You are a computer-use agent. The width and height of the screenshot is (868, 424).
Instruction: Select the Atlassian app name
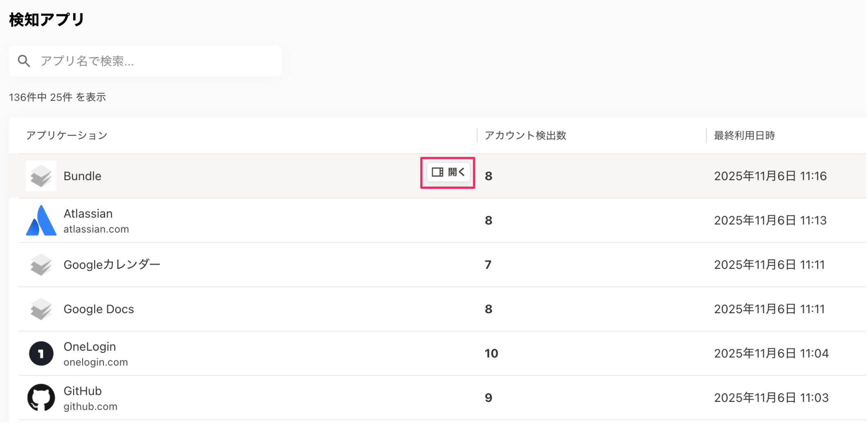click(x=88, y=214)
